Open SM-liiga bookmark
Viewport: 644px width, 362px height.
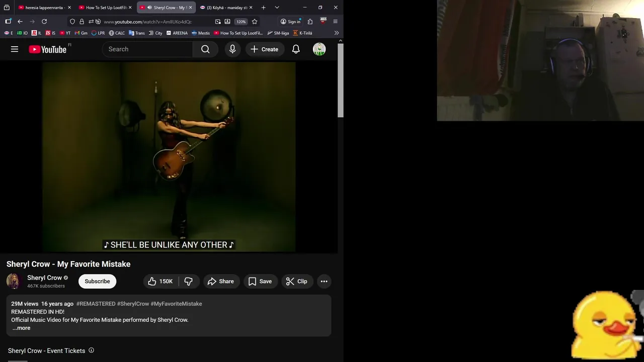pyautogui.click(x=278, y=33)
